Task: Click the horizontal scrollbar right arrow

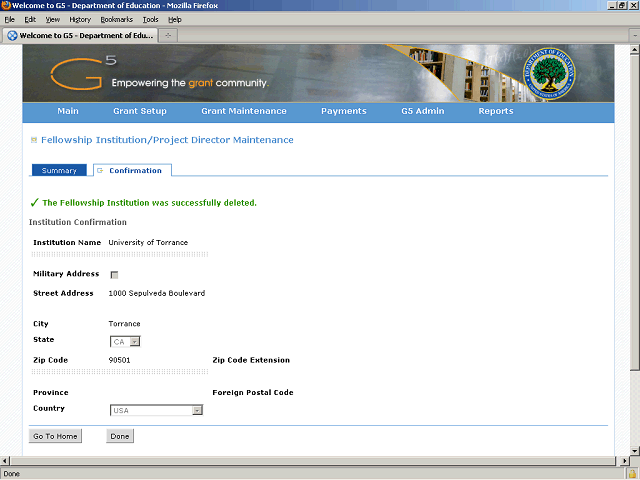Action: pyautogui.click(x=624, y=461)
